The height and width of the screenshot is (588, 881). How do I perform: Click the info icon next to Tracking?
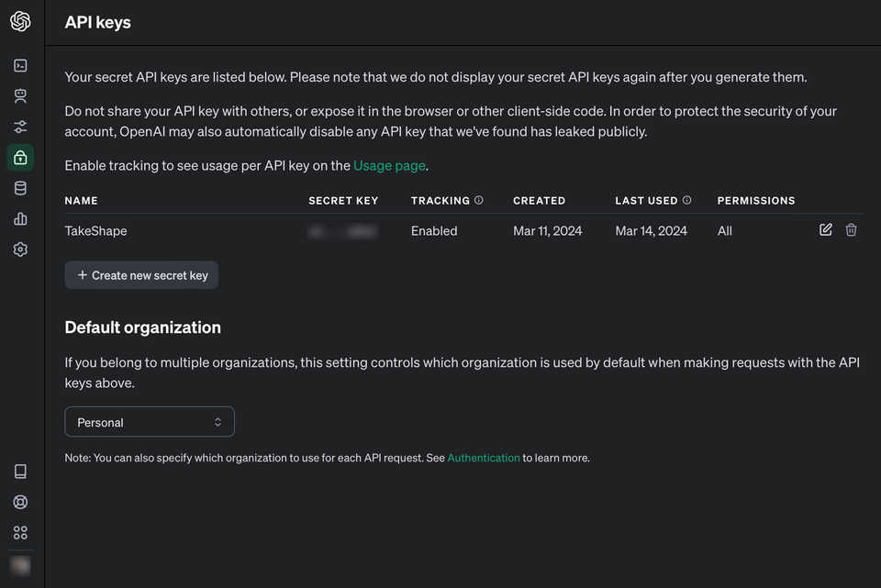pyautogui.click(x=479, y=200)
